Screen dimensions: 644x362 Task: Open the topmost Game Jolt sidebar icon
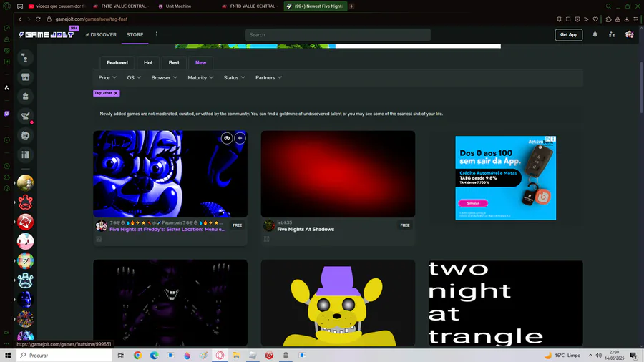pos(26,58)
